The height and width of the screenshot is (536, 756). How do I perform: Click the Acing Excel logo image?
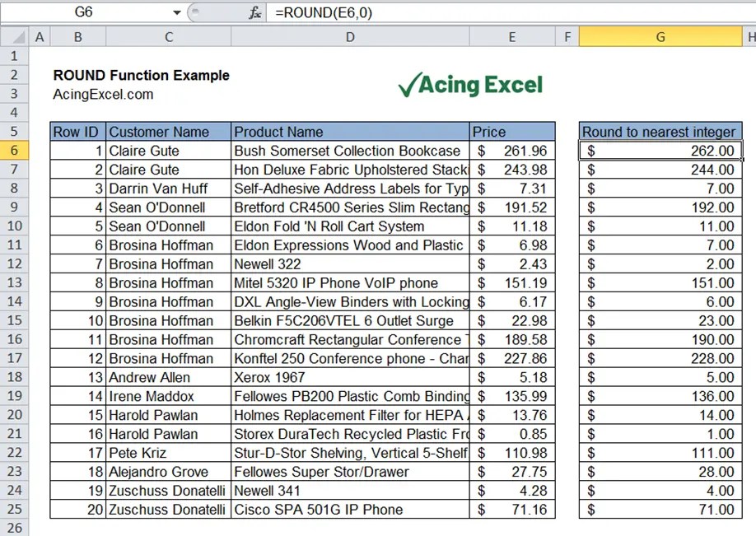pyautogui.click(x=470, y=85)
